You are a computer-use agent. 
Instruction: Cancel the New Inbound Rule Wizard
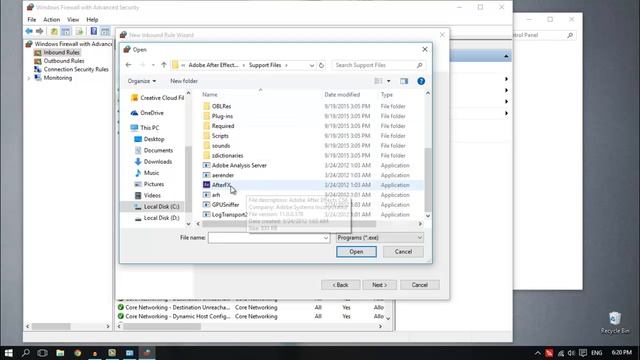(x=420, y=285)
